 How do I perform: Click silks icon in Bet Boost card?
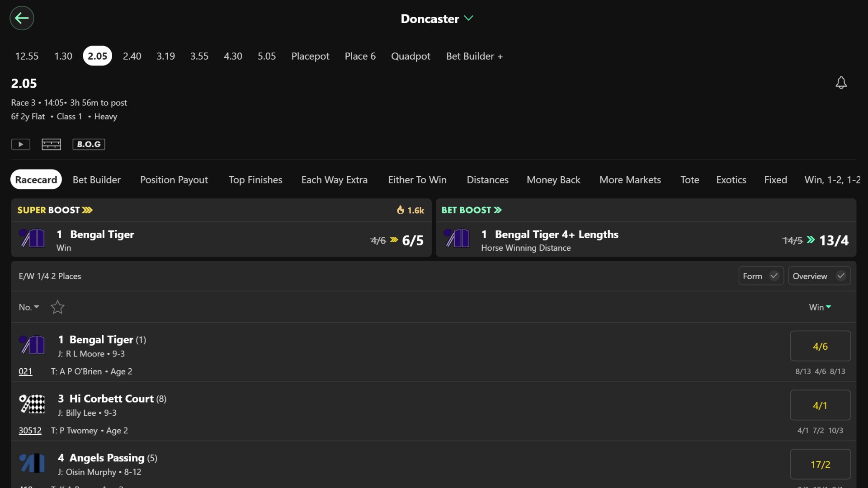pyautogui.click(x=457, y=238)
